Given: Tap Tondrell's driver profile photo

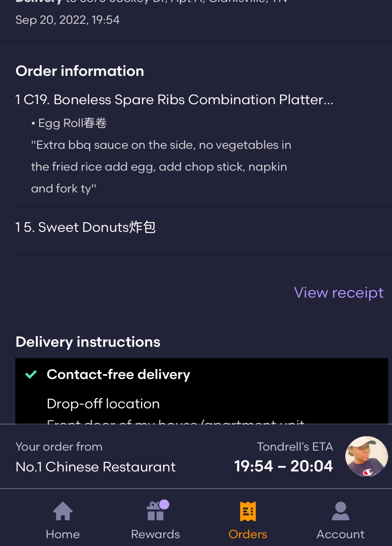Looking at the screenshot, I should (366, 456).
